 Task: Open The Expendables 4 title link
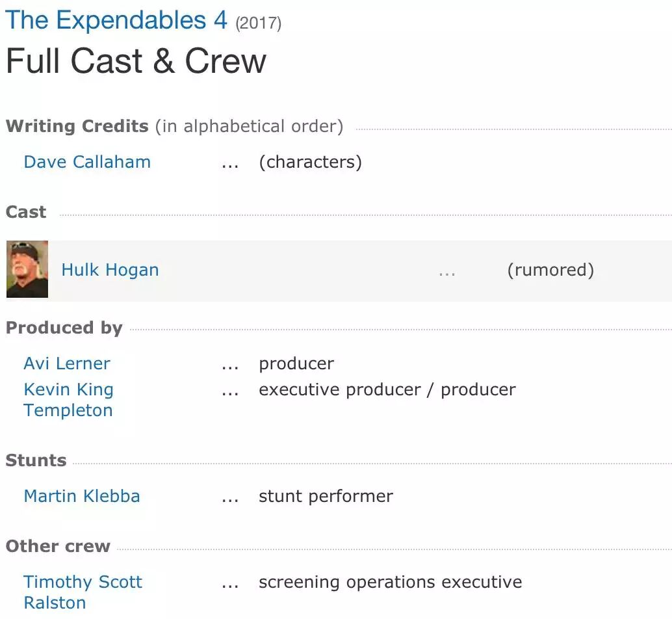pyautogui.click(x=116, y=20)
